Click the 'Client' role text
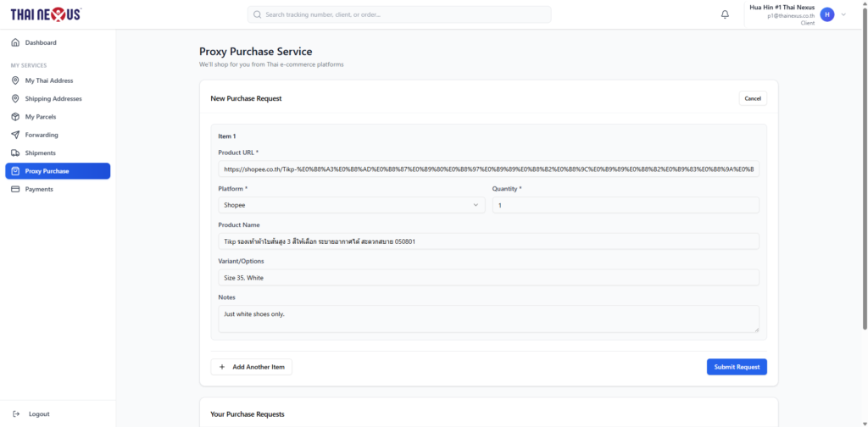Screen dimensions: 868x427 808,23
